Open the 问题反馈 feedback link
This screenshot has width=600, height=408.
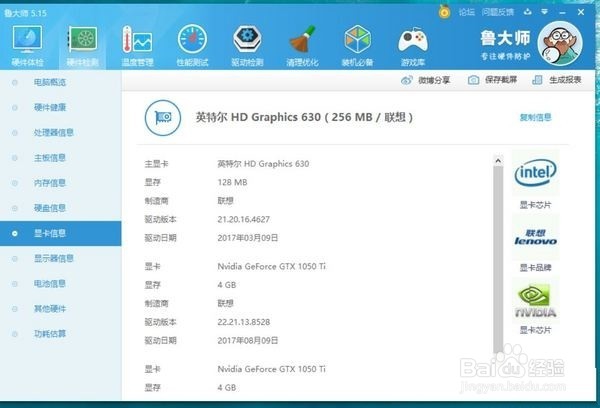click(x=497, y=12)
